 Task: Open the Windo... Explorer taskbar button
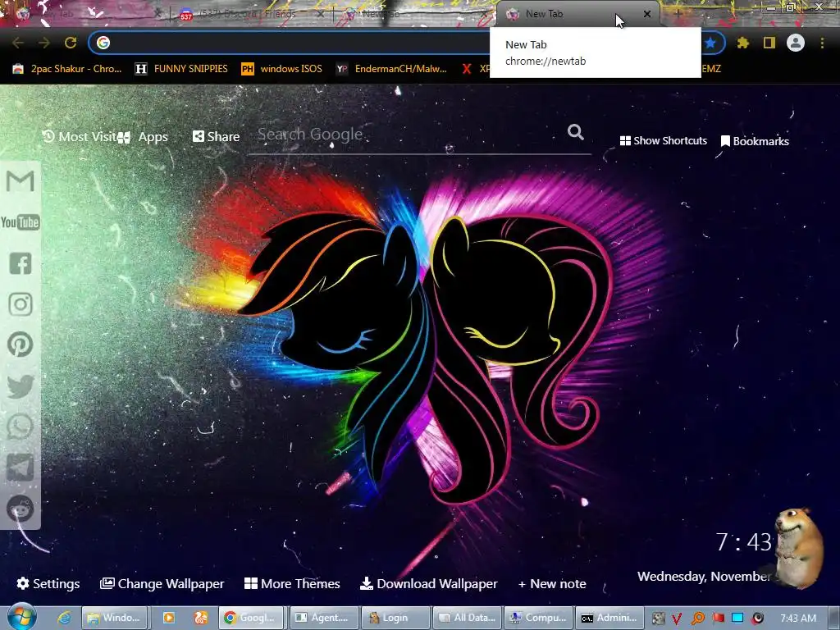pos(113,618)
